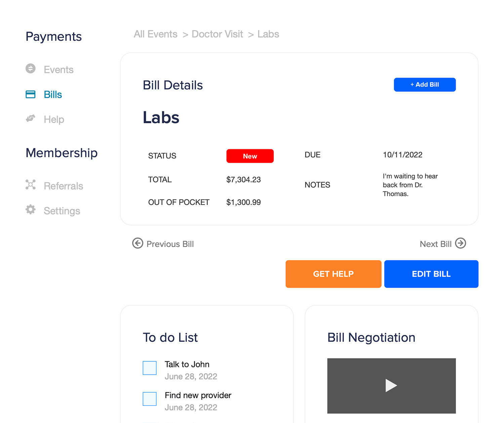
Task: Tick the Find new provider checkbox
Action: (x=150, y=399)
